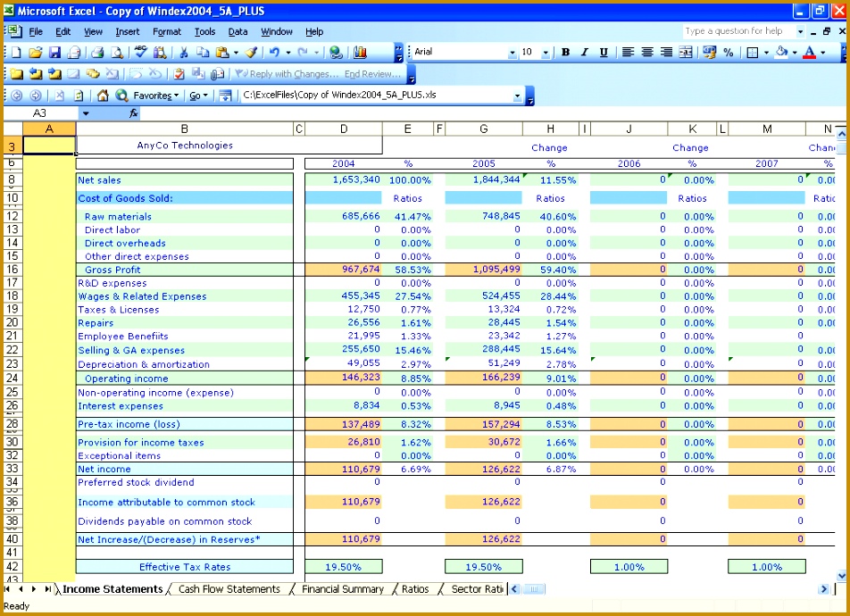Expand the Go dropdown
Image resolution: width=850 pixels, height=616 pixels.
point(198,96)
